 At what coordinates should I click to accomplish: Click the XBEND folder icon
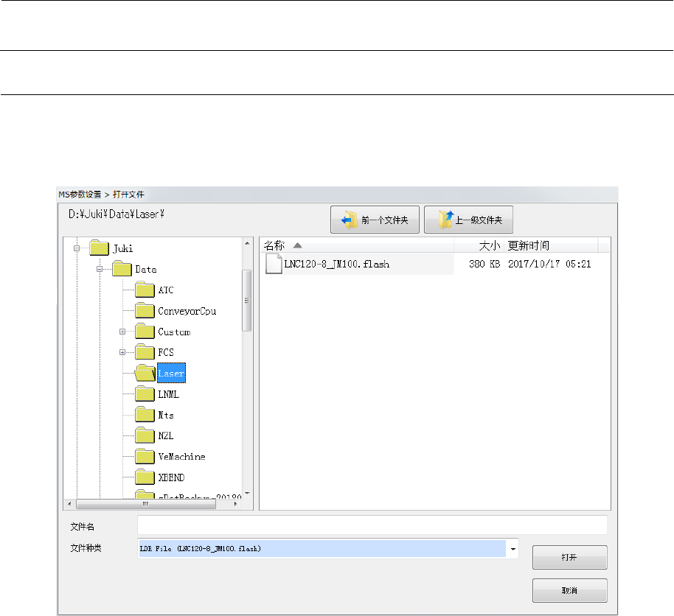coord(145,477)
